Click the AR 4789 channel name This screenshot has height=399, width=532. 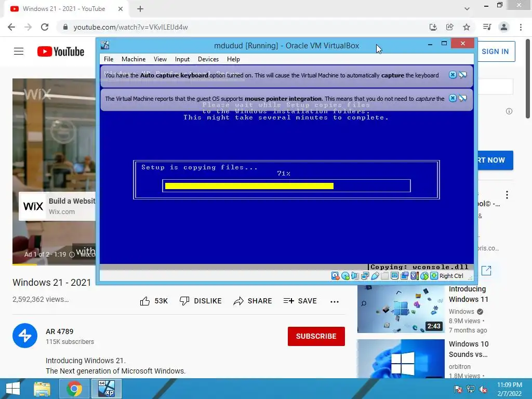pyautogui.click(x=59, y=331)
